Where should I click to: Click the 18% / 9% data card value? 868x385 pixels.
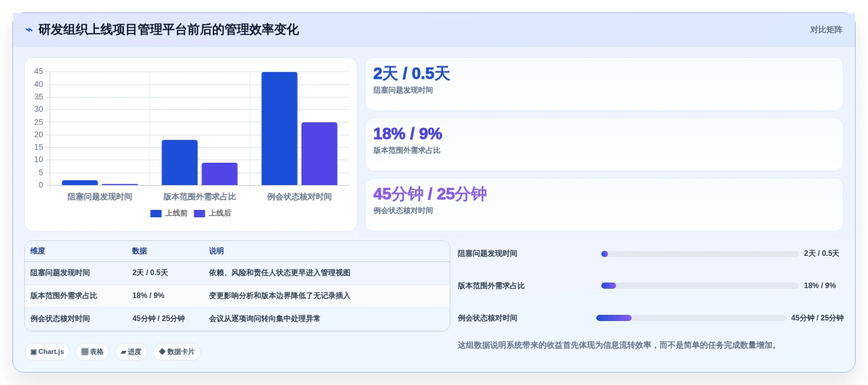408,134
